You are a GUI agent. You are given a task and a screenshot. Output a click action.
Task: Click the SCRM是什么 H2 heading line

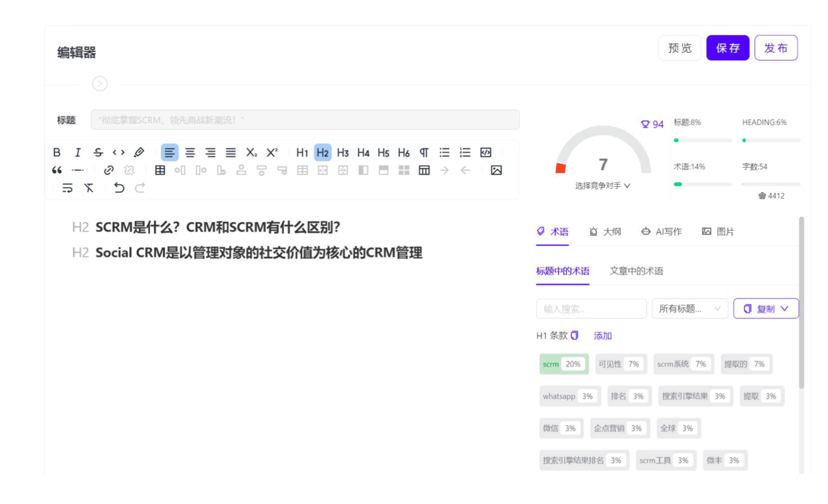[218, 227]
